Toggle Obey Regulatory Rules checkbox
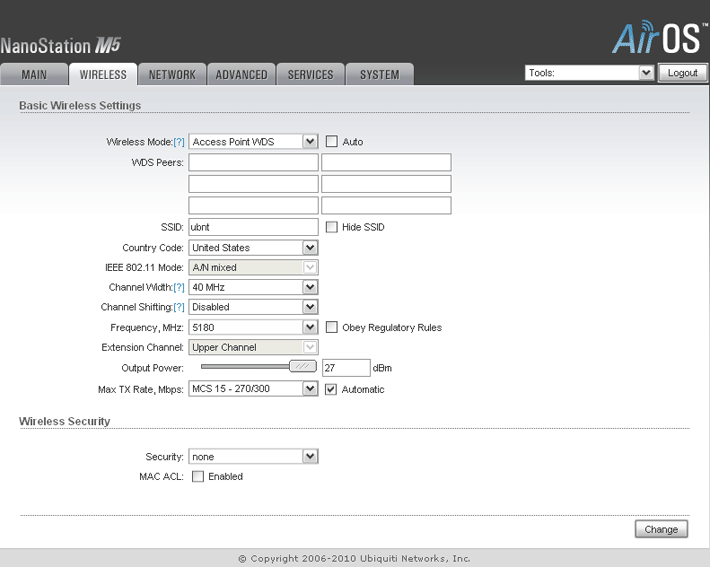This screenshot has width=710, height=567. (x=332, y=327)
